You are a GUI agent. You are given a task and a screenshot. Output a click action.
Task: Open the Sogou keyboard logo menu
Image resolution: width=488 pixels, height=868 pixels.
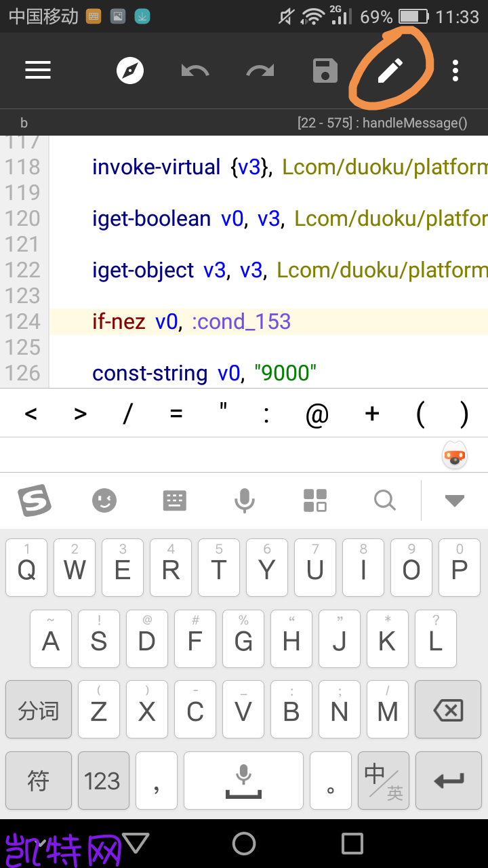[35, 501]
